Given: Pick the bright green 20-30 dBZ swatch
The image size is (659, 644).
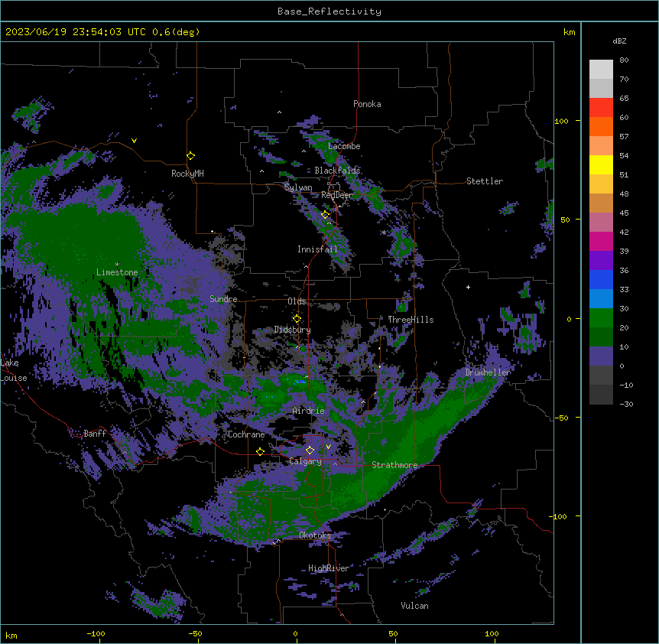Looking at the screenshot, I should pyautogui.click(x=601, y=318).
